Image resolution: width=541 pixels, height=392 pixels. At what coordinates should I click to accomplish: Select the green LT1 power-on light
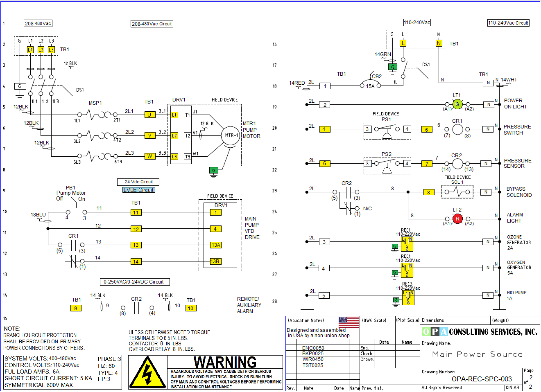(457, 104)
